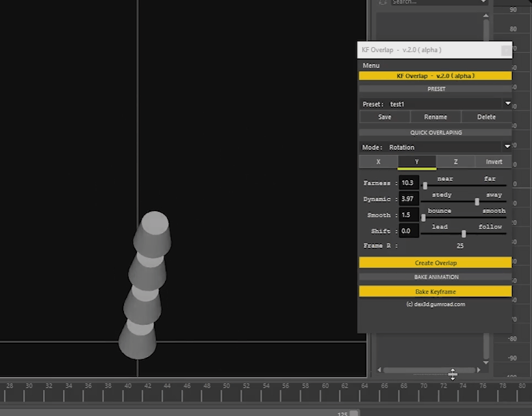This screenshot has width=532, height=416.
Task: Click the Shift lead-follow slider handle
Action: click(x=464, y=234)
